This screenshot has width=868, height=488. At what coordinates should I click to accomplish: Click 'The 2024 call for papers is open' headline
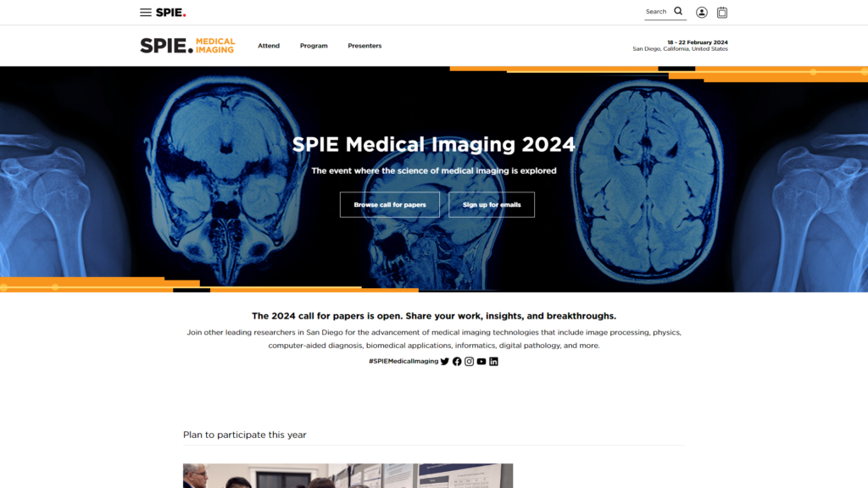coord(434,316)
